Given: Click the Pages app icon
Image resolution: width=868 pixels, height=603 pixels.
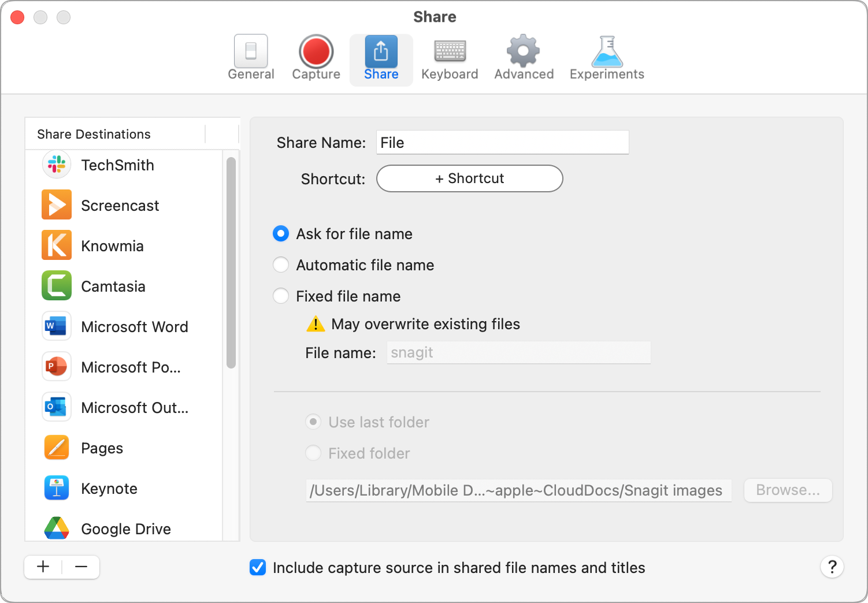Looking at the screenshot, I should tap(57, 448).
